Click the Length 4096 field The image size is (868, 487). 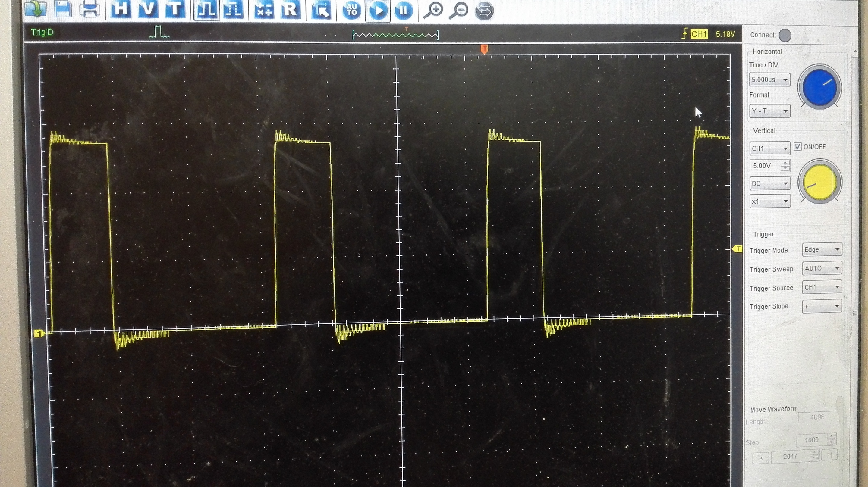tap(817, 417)
